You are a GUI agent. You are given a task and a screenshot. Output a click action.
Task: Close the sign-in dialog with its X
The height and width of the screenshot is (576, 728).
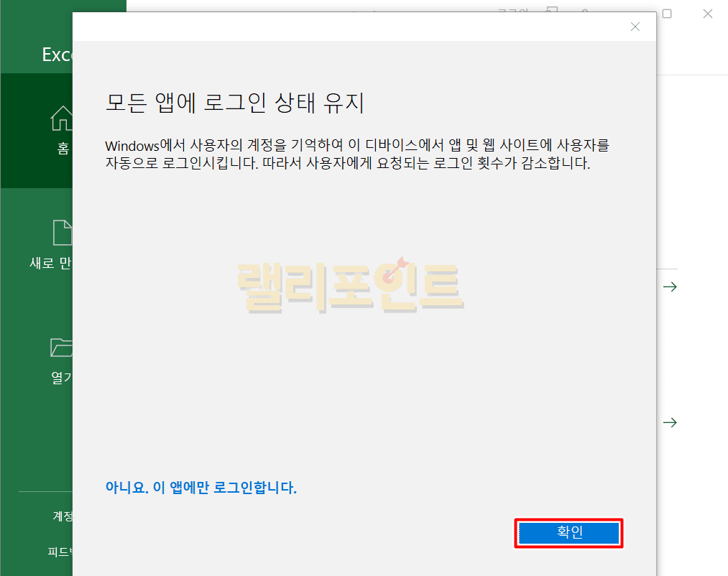pyautogui.click(x=635, y=27)
